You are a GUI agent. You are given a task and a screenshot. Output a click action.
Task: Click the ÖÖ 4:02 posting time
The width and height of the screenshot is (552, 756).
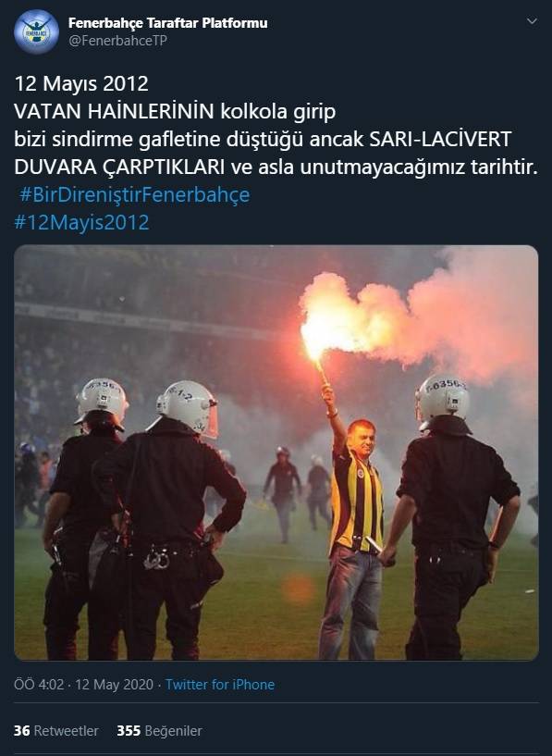39,685
